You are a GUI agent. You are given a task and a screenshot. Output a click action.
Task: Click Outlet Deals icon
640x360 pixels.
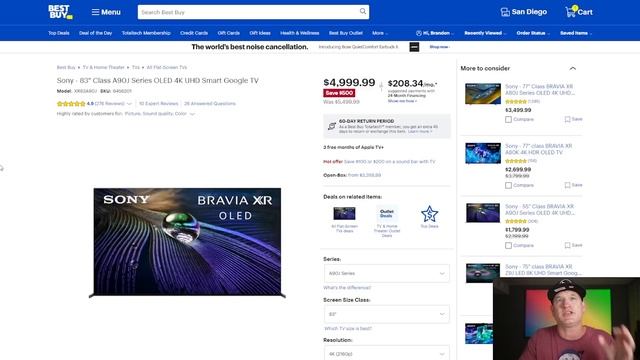(x=387, y=213)
